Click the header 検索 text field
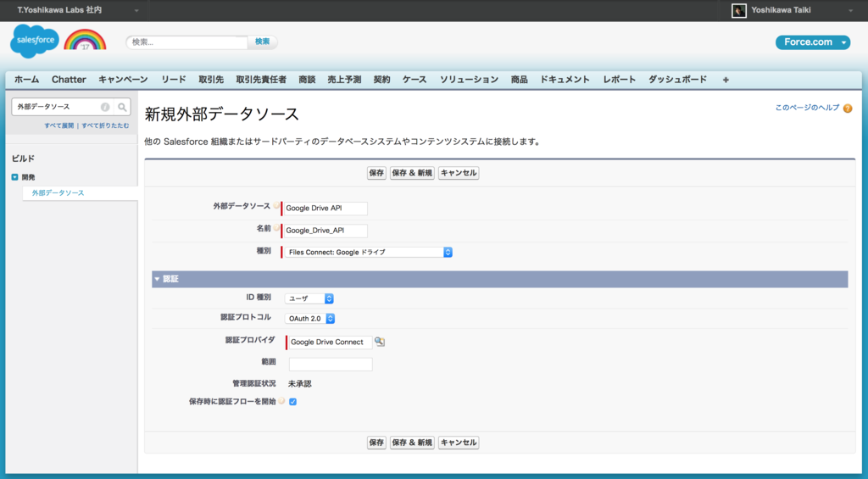The width and height of the screenshot is (868, 479). coord(187,42)
